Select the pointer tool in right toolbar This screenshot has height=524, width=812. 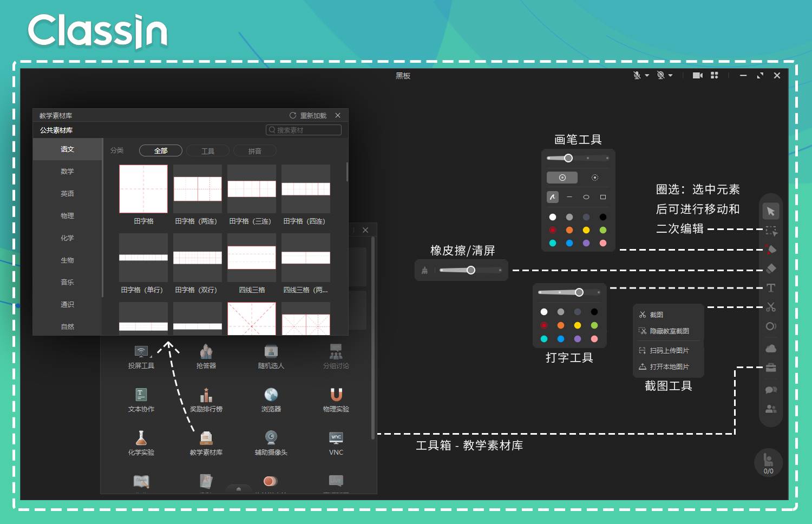click(771, 211)
